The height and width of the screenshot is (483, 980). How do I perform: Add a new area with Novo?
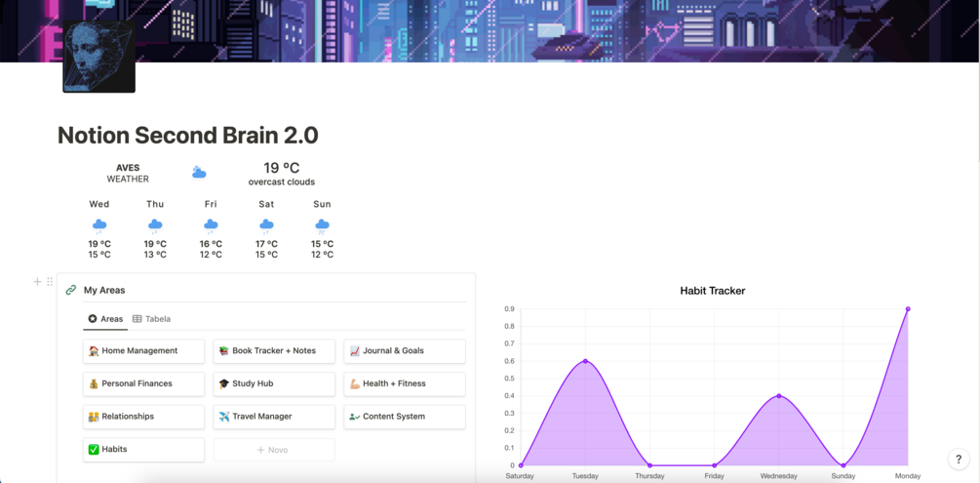click(274, 450)
